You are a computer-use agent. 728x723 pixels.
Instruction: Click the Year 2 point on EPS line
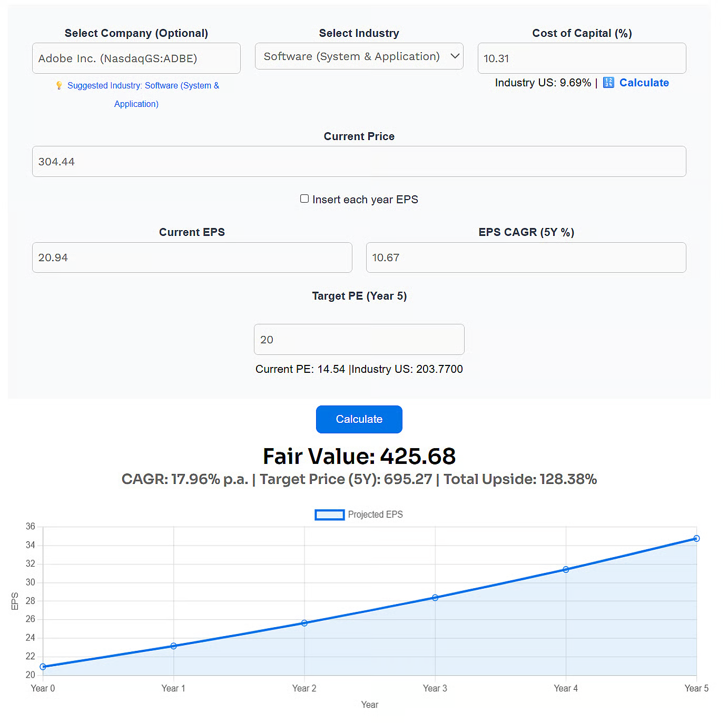click(x=304, y=623)
